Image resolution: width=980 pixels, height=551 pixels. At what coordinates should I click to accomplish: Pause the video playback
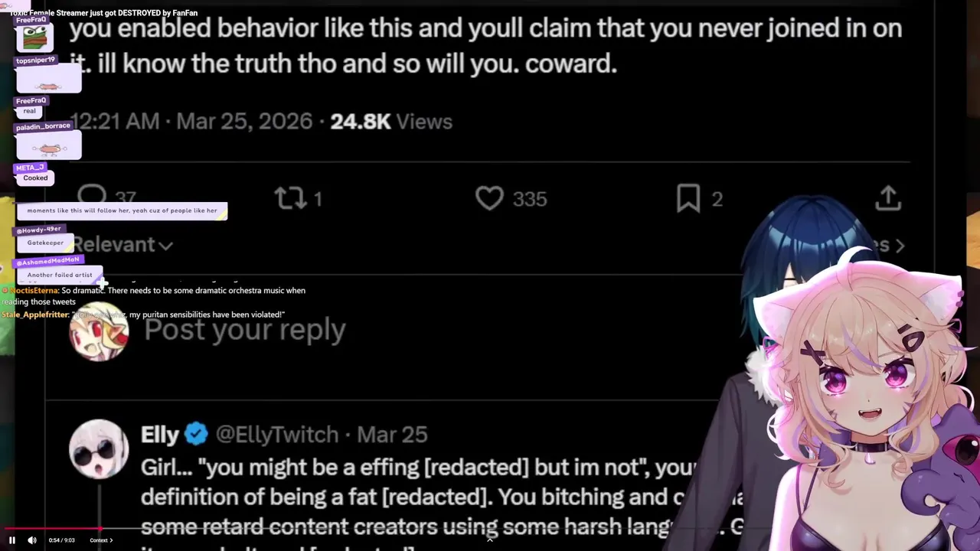pyautogui.click(x=11, y=540)
